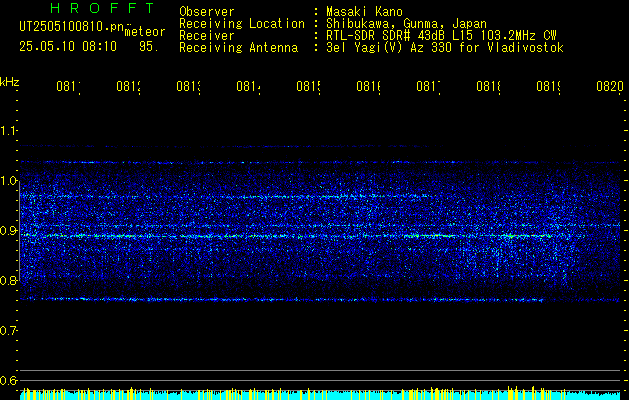Click the 0.8 frequency axis label
This screenshot has height=400, width=629.
click(9, 280)
